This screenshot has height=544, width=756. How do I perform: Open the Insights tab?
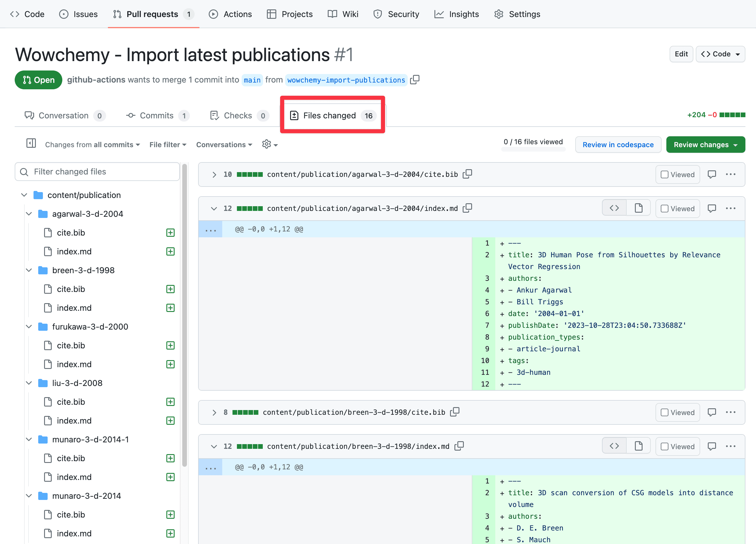(x=457, y=14)
